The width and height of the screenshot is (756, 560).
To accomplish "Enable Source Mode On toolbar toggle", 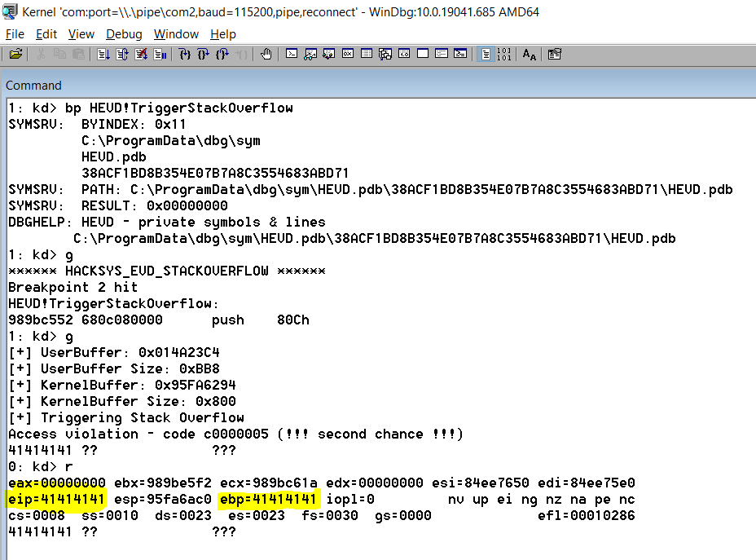I will (486, 54).
